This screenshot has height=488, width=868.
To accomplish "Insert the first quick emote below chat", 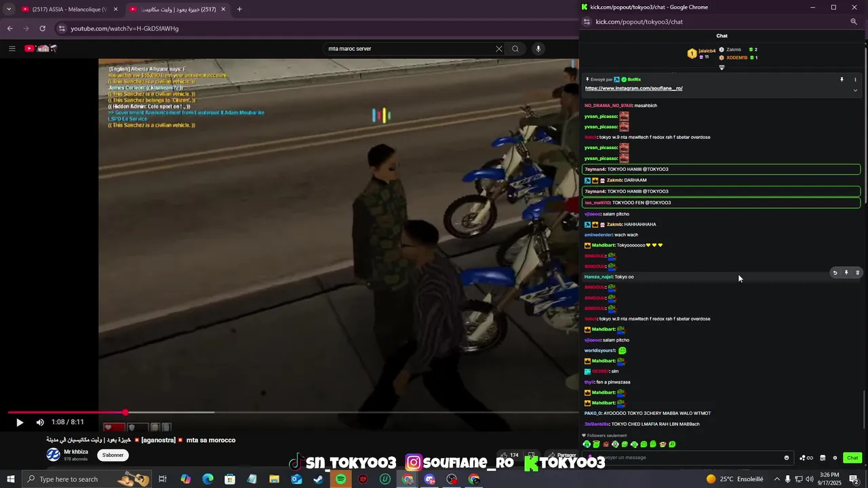I will point(587,445).
